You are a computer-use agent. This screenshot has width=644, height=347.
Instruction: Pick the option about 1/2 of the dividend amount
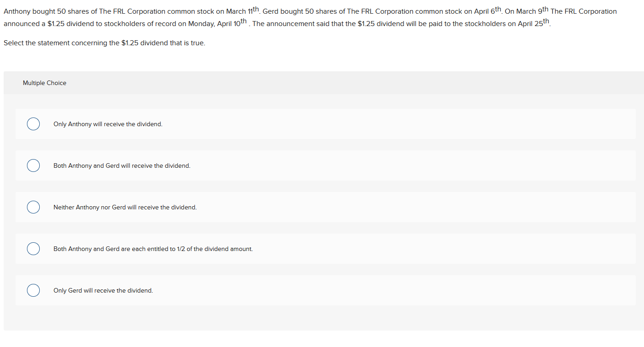pos(33,249)
